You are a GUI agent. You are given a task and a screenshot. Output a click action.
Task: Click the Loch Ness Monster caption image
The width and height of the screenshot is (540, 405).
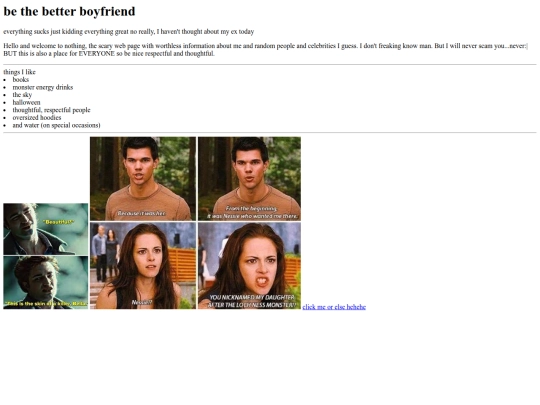[249, 266]
